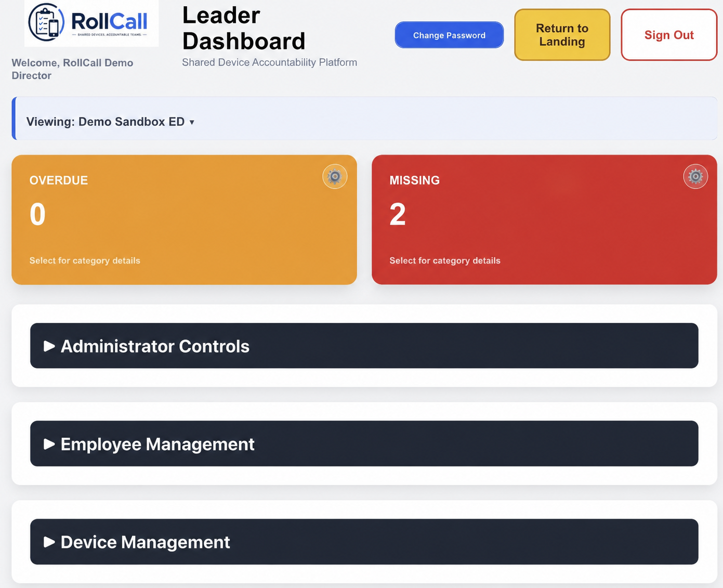The height and width of the screenshot is (588, 723).
Task: Expand the Device Management section
Action: (364, 542)
